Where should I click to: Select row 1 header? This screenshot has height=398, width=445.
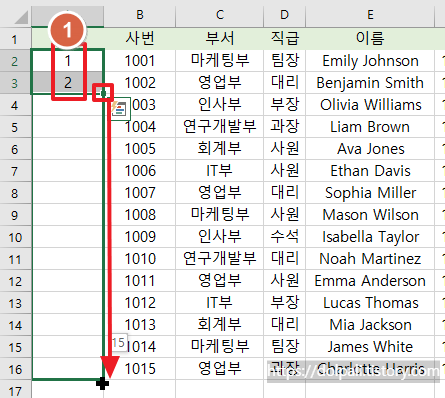[15, 39]
